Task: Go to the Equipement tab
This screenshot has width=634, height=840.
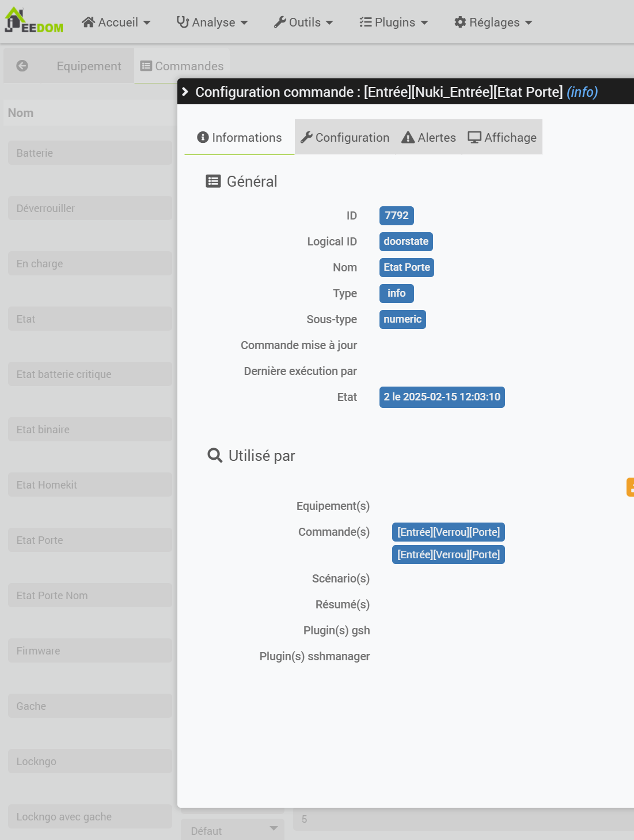Action: pyautogui.click(x=89, y=66)
